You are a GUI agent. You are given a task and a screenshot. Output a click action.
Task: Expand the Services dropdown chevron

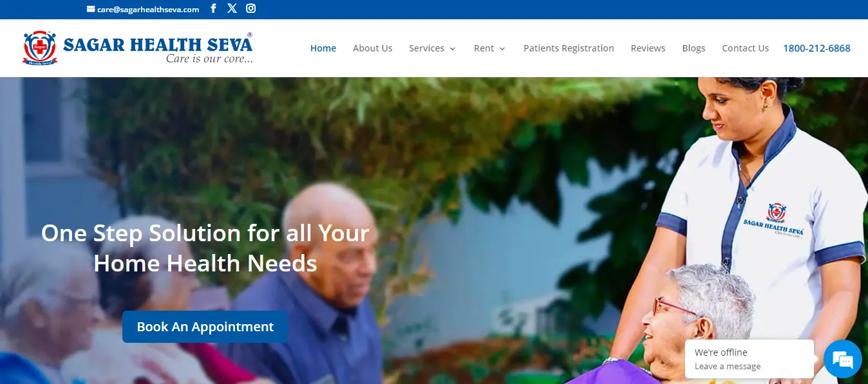click(453, 49)
